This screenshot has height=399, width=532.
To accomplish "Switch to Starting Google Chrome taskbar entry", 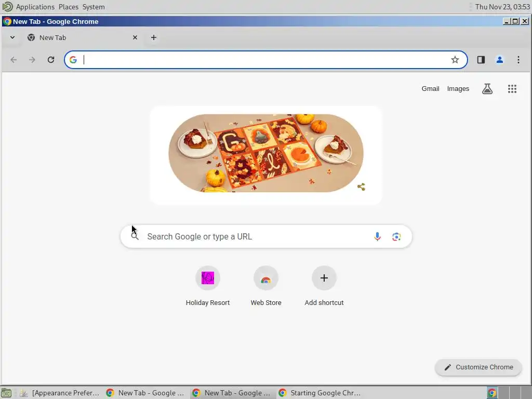I will 320,393.
